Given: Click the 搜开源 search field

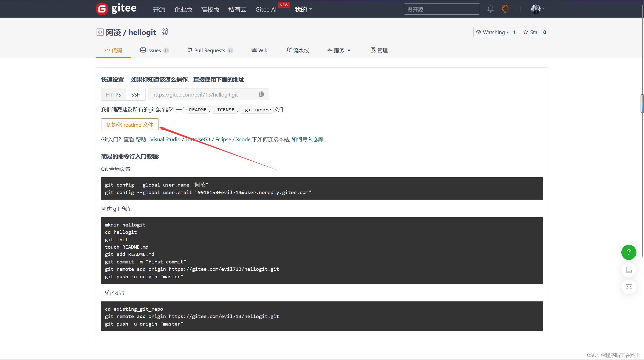Looking at the screenshot, I should 441,9.
